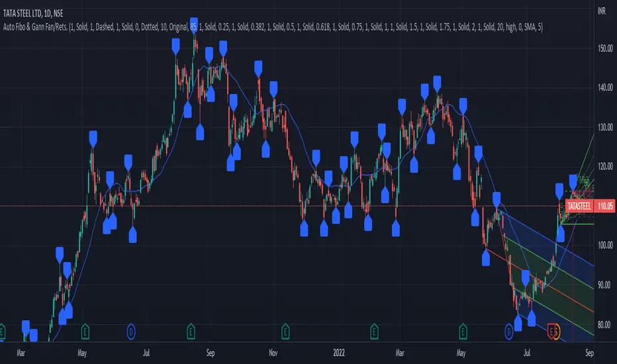617x364 pixels.
Task: Open the blue dividend marker left of Jul 2021
Action: point(131,332)
